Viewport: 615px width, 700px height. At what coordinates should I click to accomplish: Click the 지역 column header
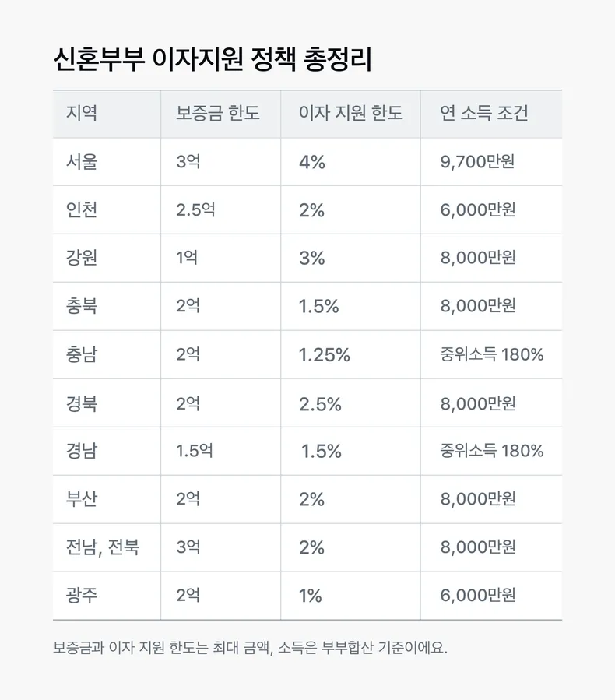click(107, 114)
